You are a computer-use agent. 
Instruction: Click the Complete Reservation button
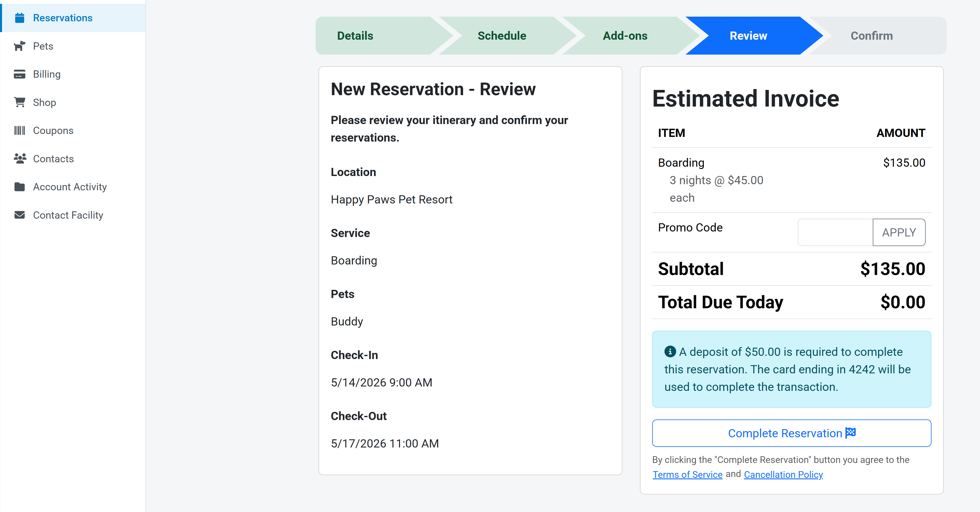[x=792, y=433]
